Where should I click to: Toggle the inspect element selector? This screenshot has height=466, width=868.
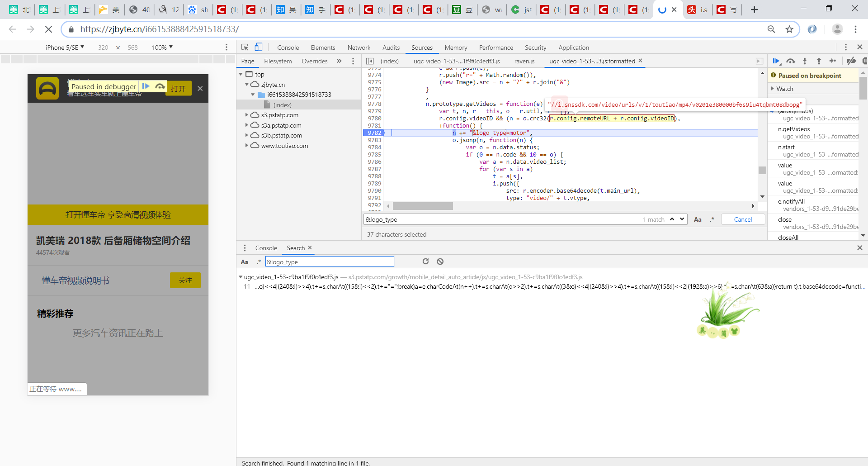pyautogui.click(x=245, y=47)
